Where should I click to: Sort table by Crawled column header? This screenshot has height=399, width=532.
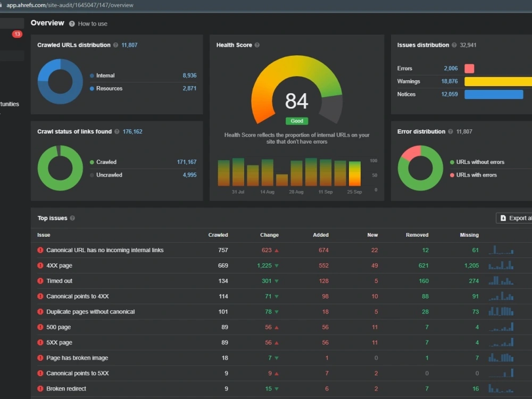(218, 235)
